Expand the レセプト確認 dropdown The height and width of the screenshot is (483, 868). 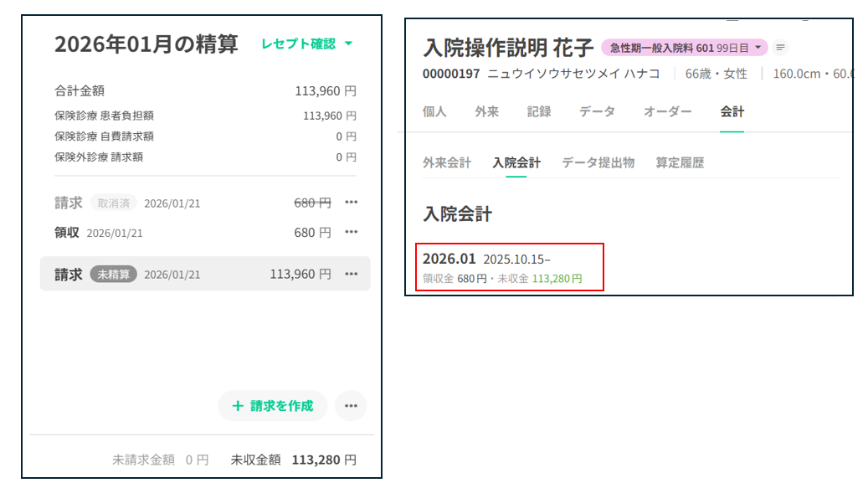click(307, 44)
